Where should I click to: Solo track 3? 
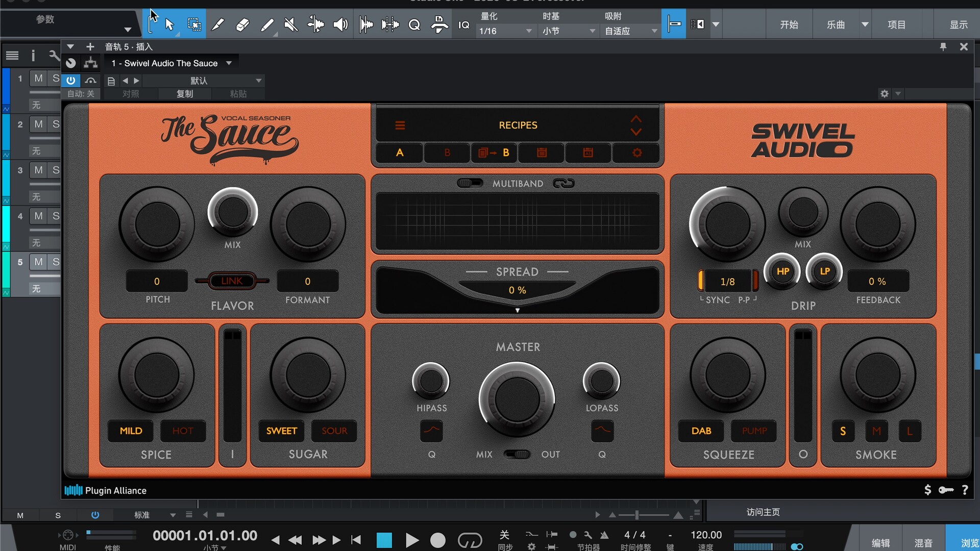click(56, 170)
